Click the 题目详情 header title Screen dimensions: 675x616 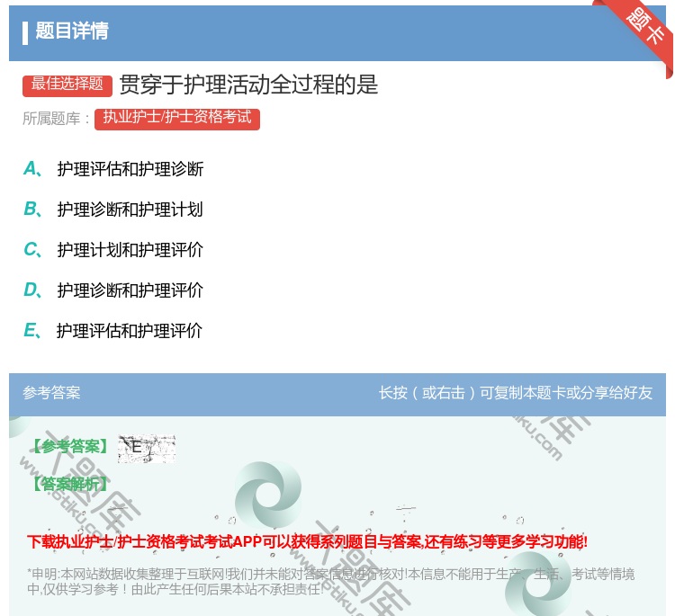coord(72,31)
